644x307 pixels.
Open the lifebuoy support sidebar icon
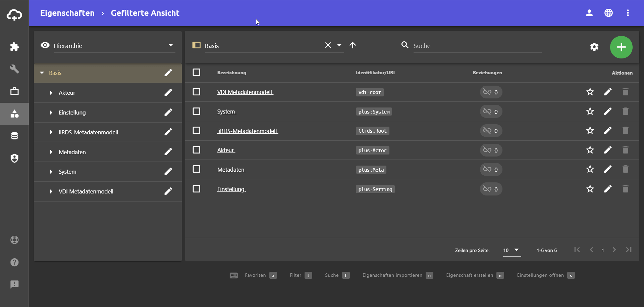click(14, 240)
